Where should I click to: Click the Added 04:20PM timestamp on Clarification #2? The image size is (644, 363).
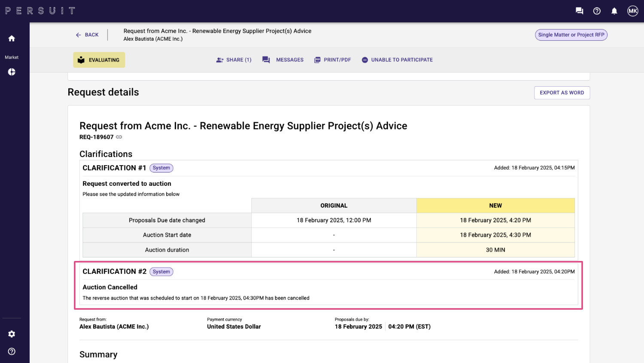pyautogui.click(x=534, y=272)
